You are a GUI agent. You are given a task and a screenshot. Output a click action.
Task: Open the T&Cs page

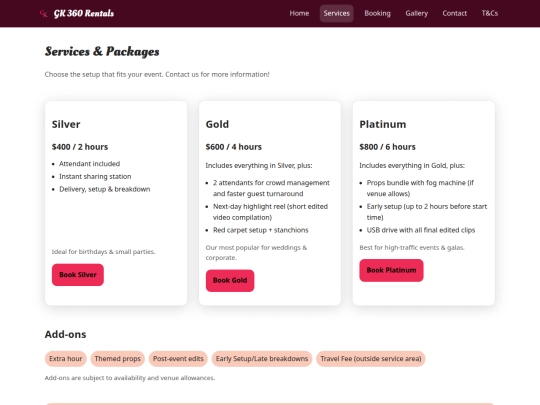pos(490,13)
